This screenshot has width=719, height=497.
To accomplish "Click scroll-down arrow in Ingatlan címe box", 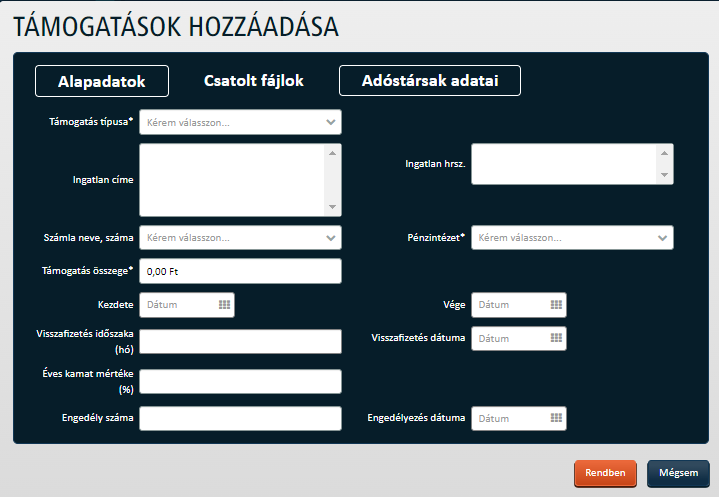I will point(332,207).
